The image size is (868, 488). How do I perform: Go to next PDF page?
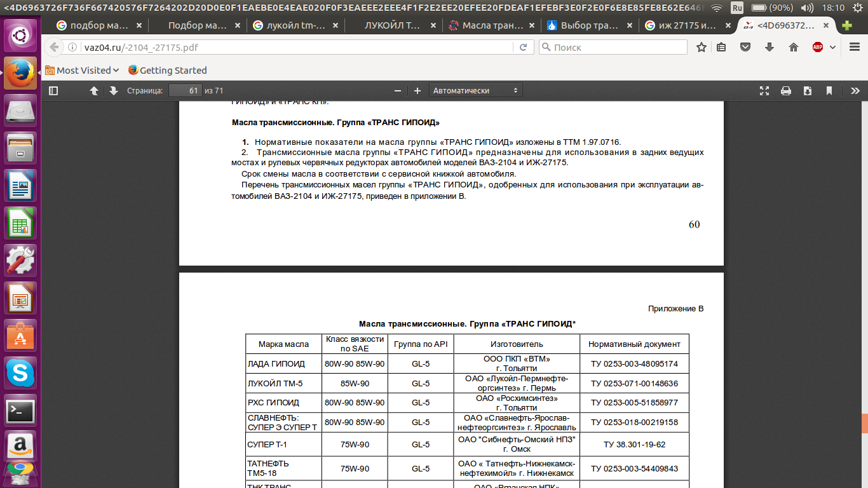114,91
